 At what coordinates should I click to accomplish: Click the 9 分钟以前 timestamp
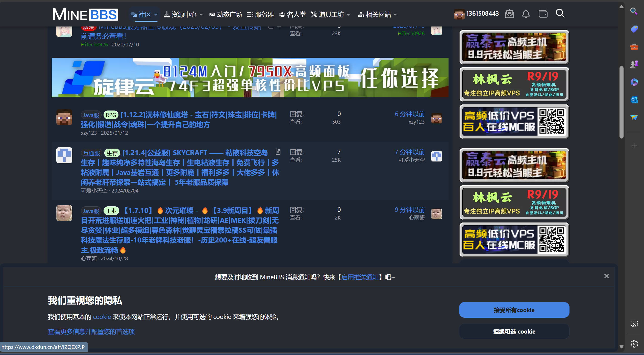click(x=410, y=210)
